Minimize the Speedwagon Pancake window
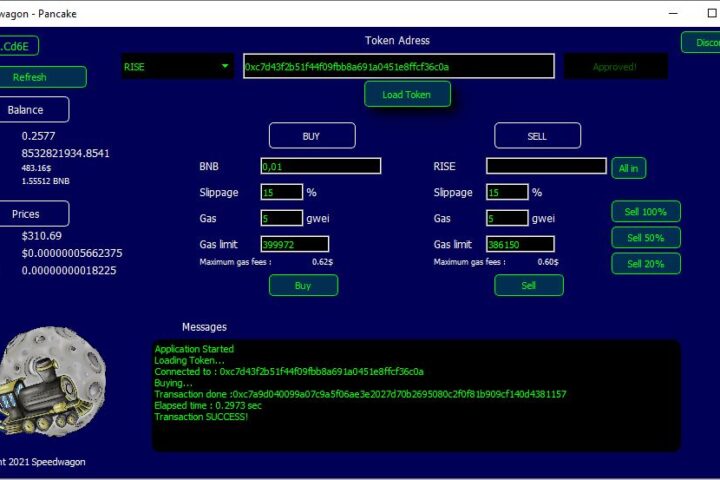The height and width of the screenshot is (480, 720). (x=673, y=13)
